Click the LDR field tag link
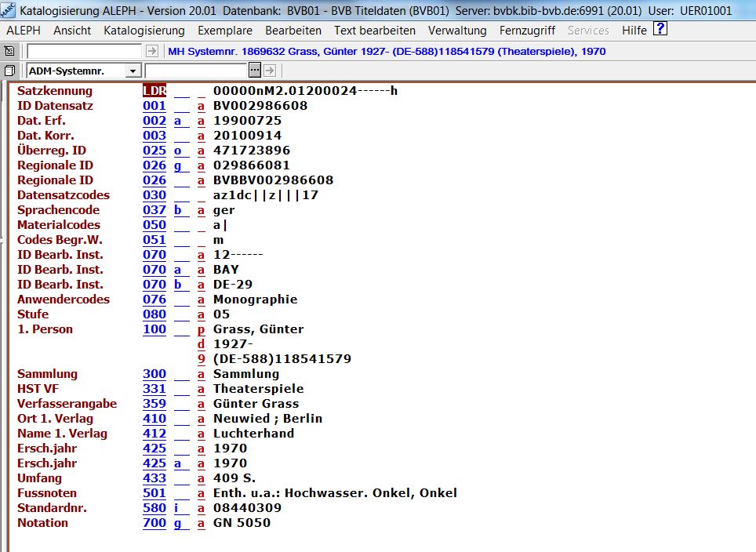756x552 pixels. [x=154, y=91]
